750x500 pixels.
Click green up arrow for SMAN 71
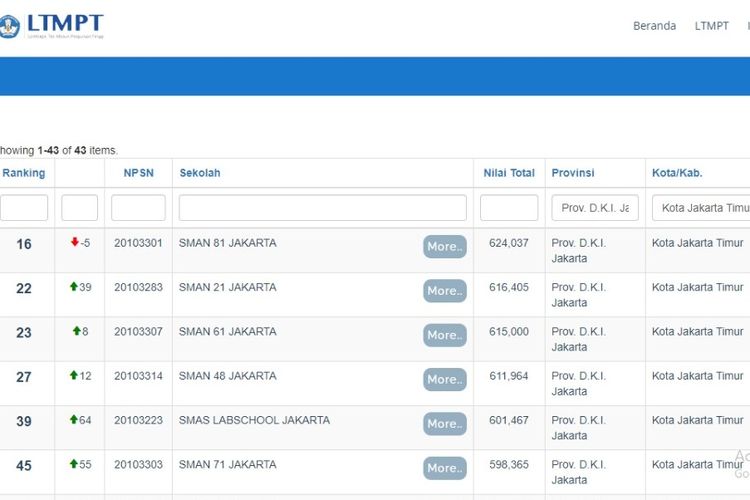tap(73, 464)
